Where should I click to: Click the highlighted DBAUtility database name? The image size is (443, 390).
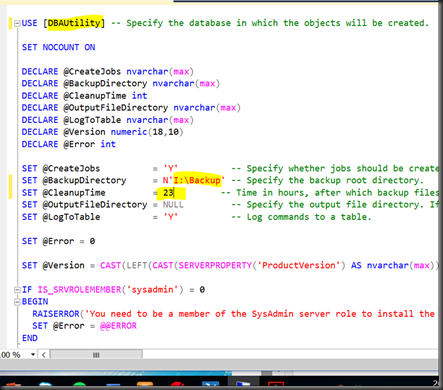pos(74,23)
